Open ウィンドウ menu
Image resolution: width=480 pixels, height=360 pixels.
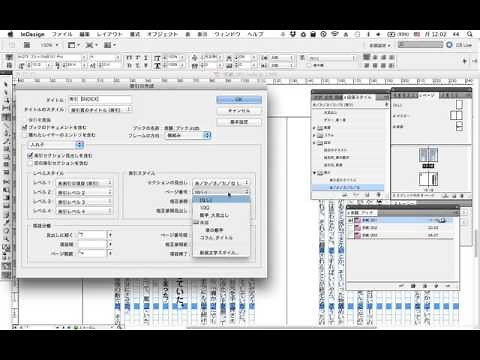[x=227, y=34]
